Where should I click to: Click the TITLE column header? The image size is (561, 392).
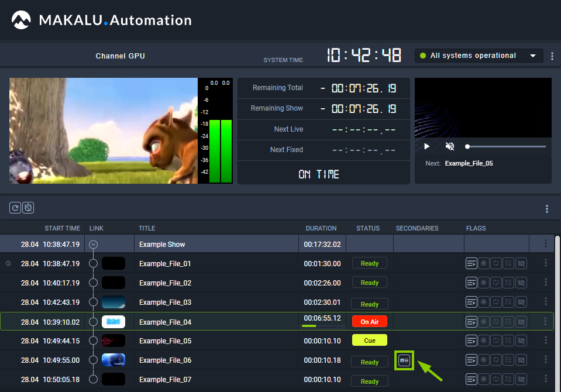click(147, 228)
